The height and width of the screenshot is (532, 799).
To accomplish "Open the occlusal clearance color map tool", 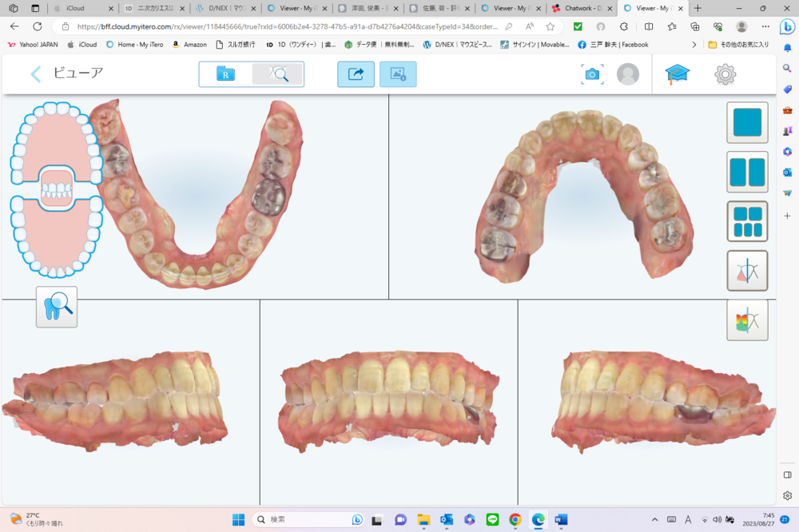I will click(x=747, y=320).
